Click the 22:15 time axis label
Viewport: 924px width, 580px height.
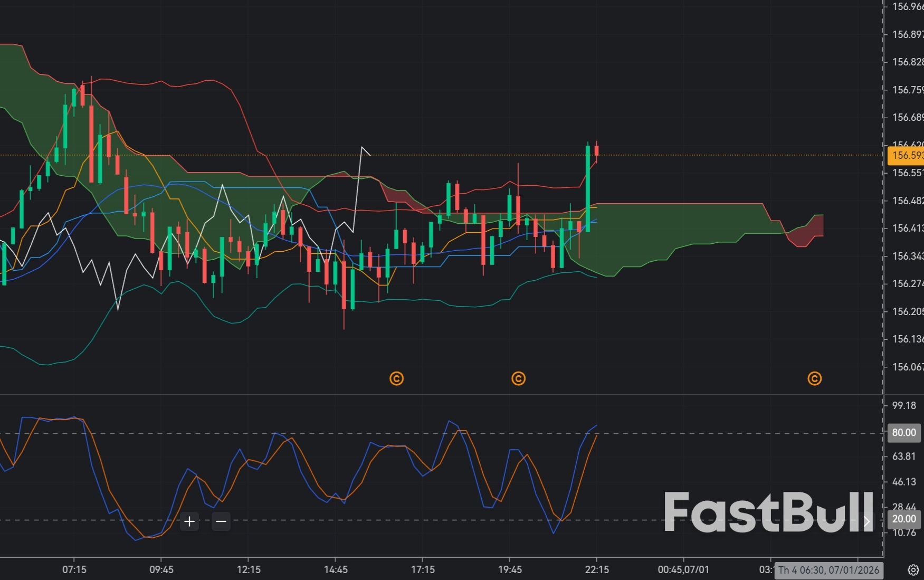coord(597,569)
